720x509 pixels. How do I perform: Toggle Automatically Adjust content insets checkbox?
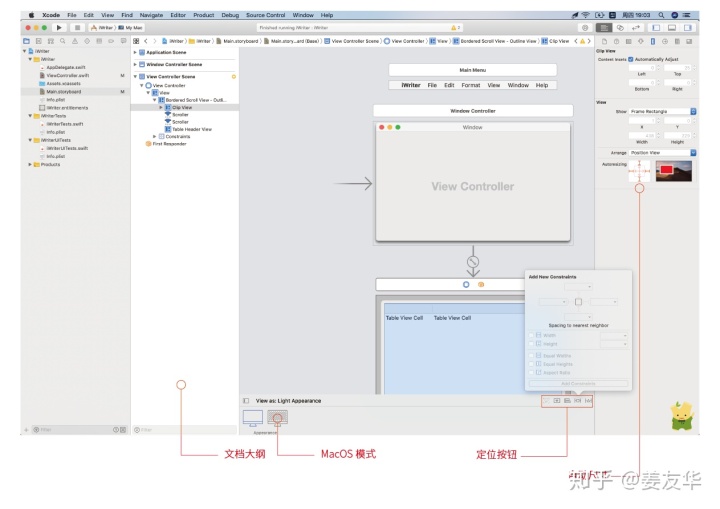(630, 59)
